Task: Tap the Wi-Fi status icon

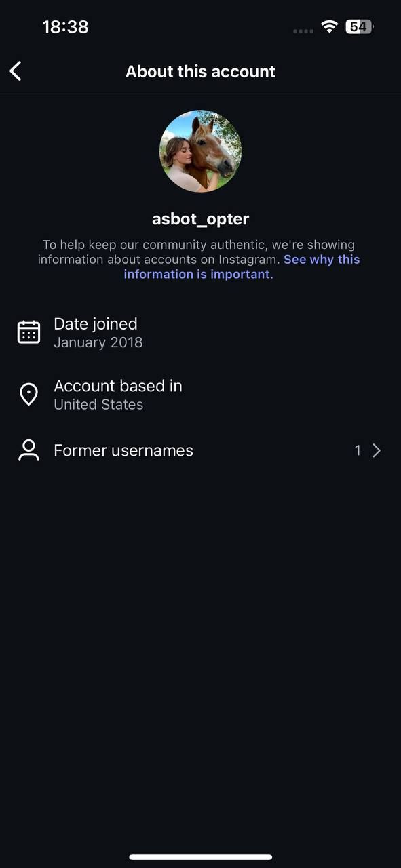Action: [x=330, y=27]
